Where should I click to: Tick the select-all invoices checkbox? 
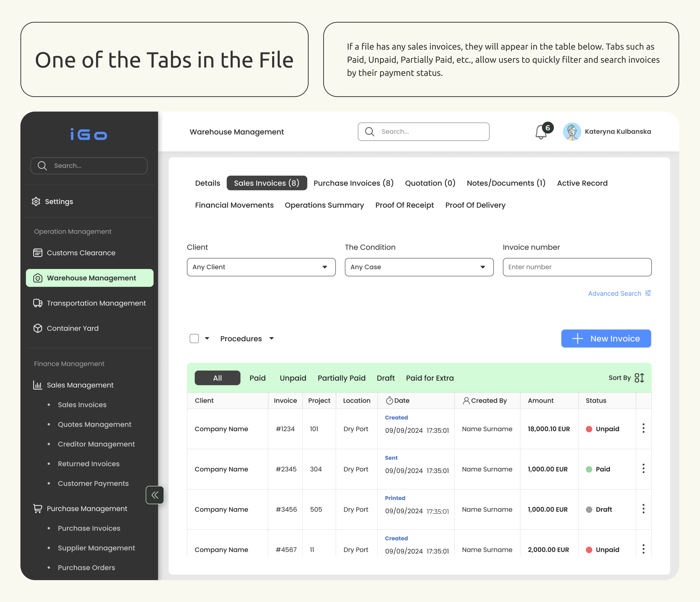tap(194, 339)
